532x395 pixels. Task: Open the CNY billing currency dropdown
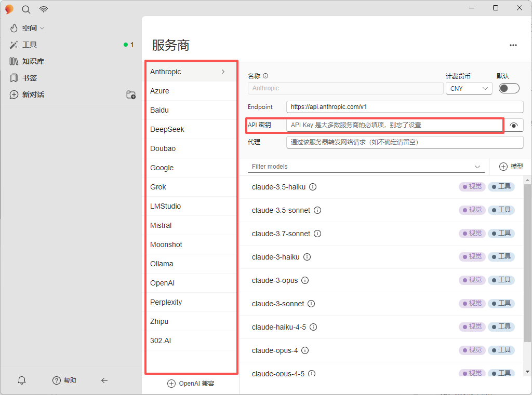pyautogui.click(x=469, y=88)
